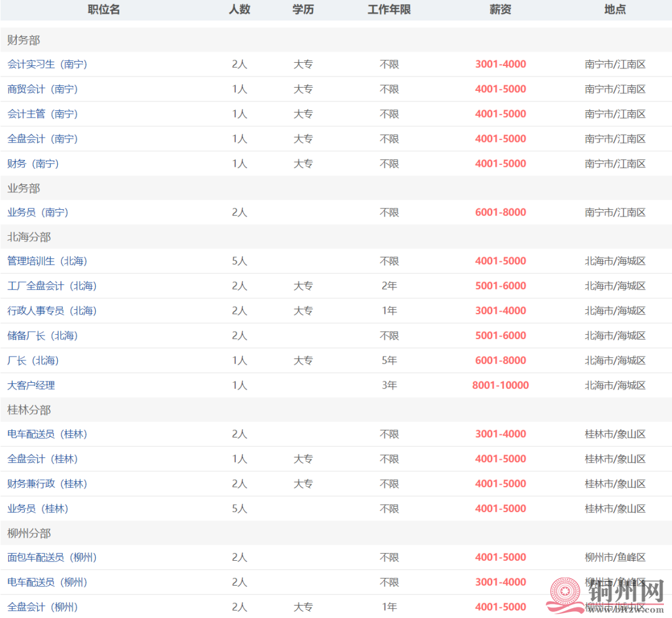The image size is (672, 618).
Task: Select the 北海分部 section heading
Action: (29, 237)
